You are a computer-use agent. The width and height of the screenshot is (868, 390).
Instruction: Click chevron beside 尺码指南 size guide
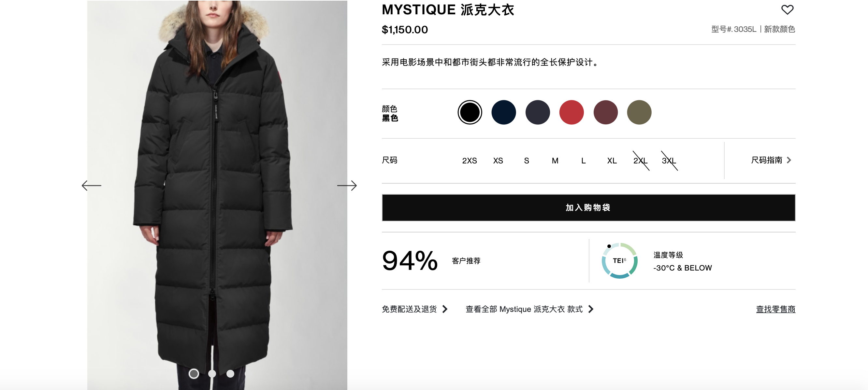pyautogui.click(x=789, y=160)
